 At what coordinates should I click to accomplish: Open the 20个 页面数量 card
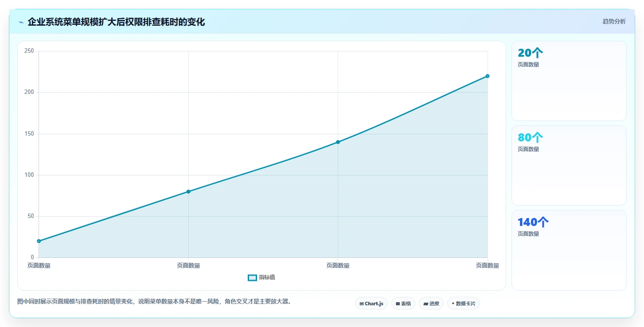tap(569, 81)
